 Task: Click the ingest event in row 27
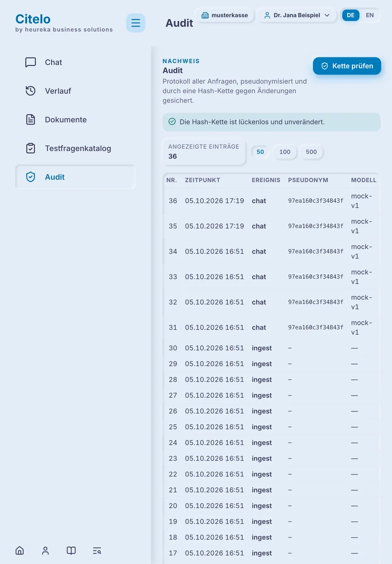click(262, 395)
